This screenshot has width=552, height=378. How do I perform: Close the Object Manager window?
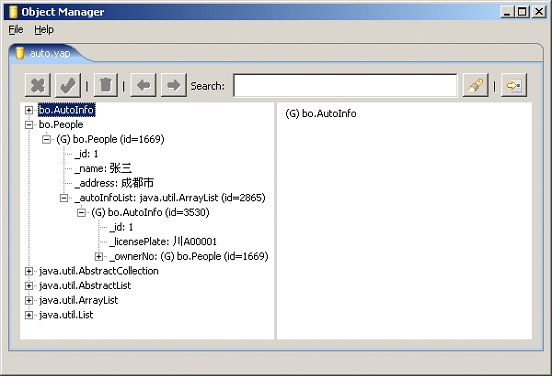tap(539, 12)
